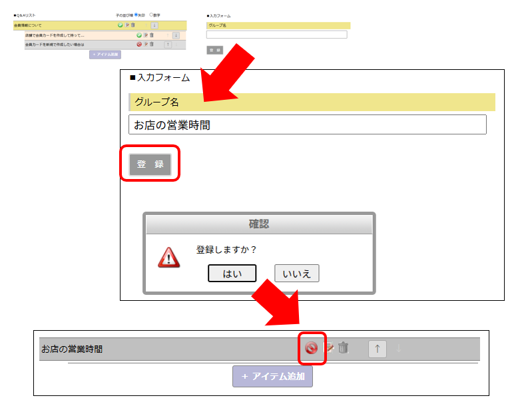Move お店の営業時間 up with the arrow button
532x402 pixels.
(377, 348)
